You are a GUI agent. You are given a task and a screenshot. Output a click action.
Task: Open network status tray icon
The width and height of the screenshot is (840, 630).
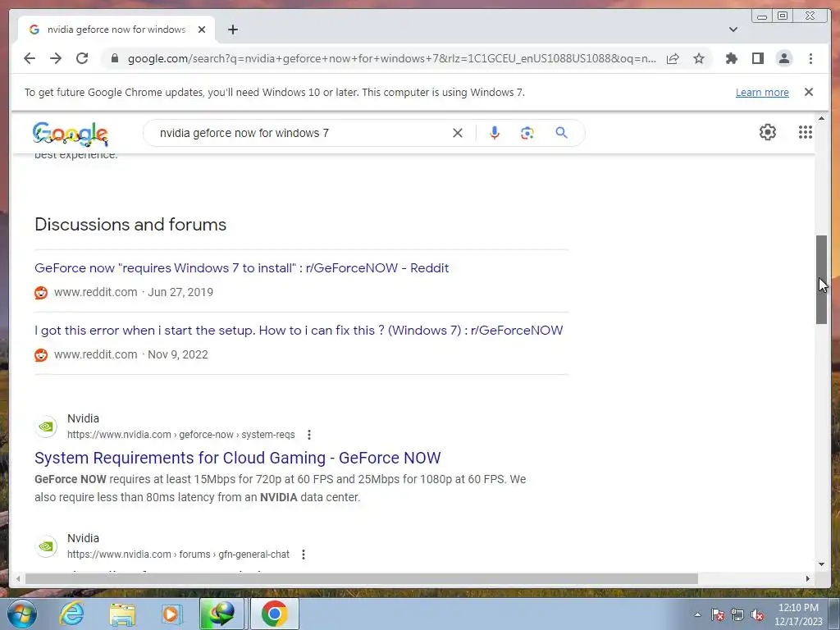click(737, 614)
